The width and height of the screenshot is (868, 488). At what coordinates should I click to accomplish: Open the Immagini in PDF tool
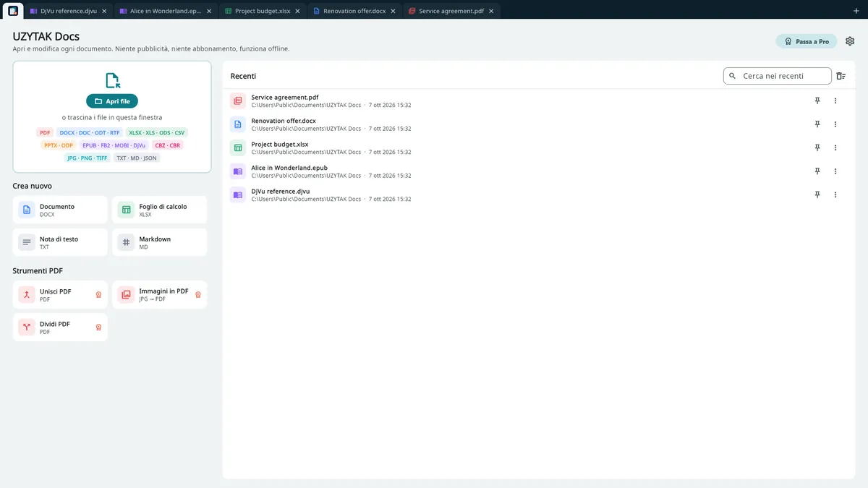coord(159,294)
